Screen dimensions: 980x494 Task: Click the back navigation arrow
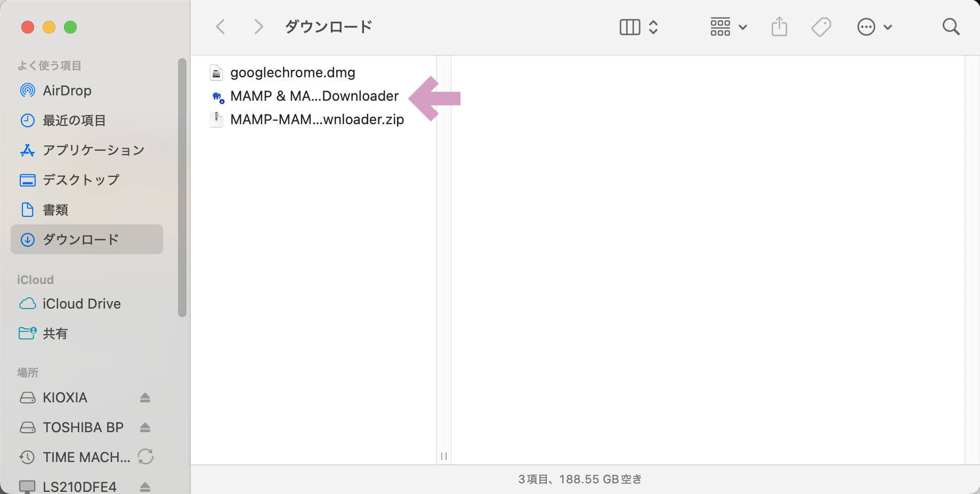[x=220, y=26]
